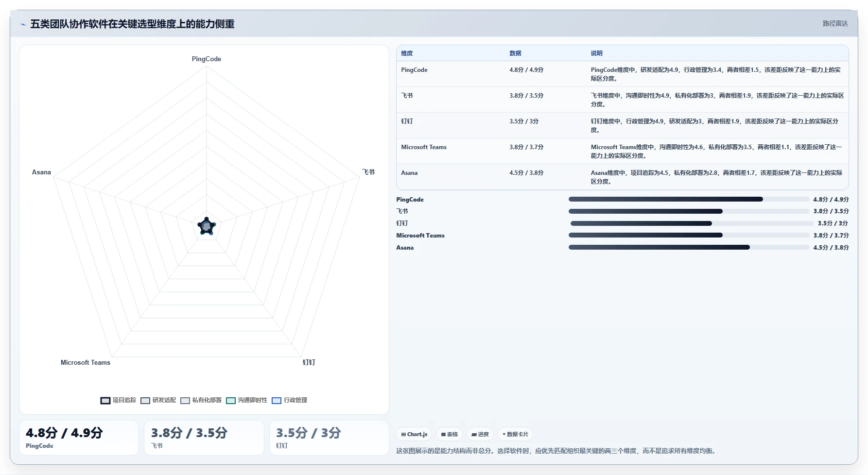Click the 路径雷达 label in header
This screenshot has width=868, height=475.
coord(835,23)
